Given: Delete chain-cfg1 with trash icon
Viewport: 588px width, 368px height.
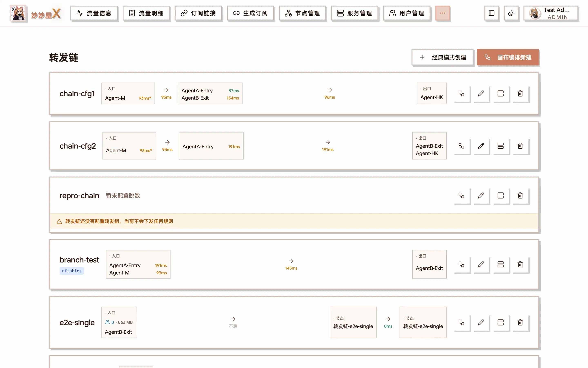Looking at the screenshot, I should coord(520,94).
